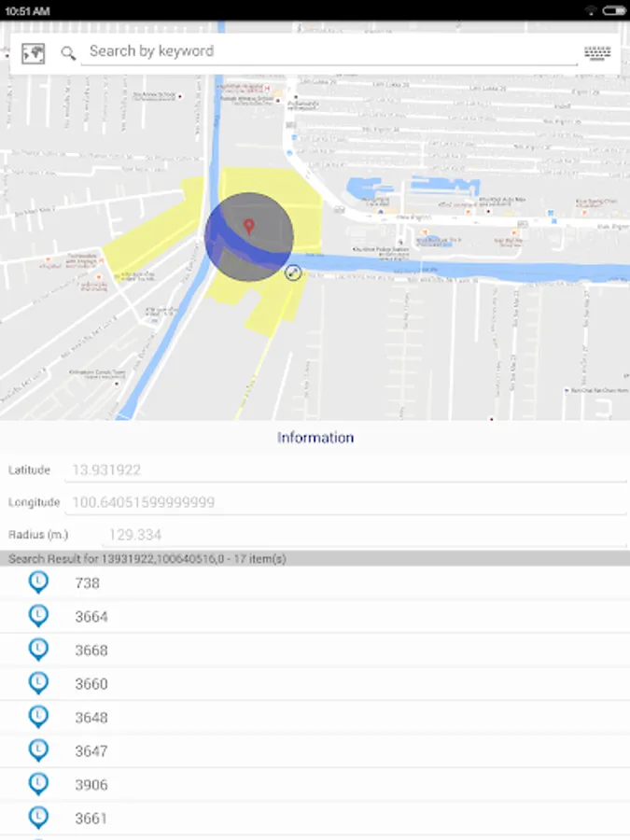Image resolution: width=630 pixels, height=840 pixels.
Task: Click the Information heading
Action: [x=315, y=438]
